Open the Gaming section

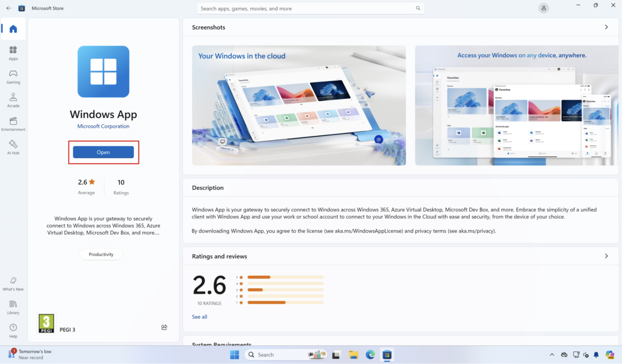pos(13,77)
